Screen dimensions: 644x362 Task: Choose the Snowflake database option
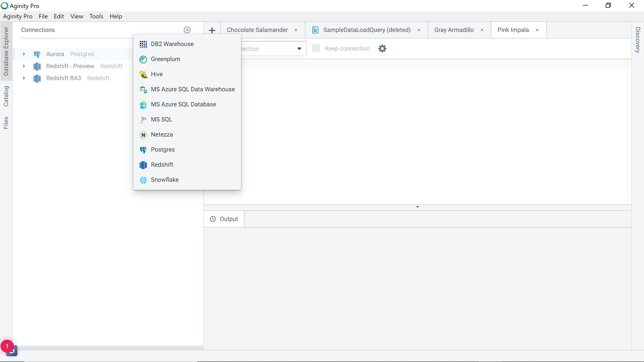165,180
